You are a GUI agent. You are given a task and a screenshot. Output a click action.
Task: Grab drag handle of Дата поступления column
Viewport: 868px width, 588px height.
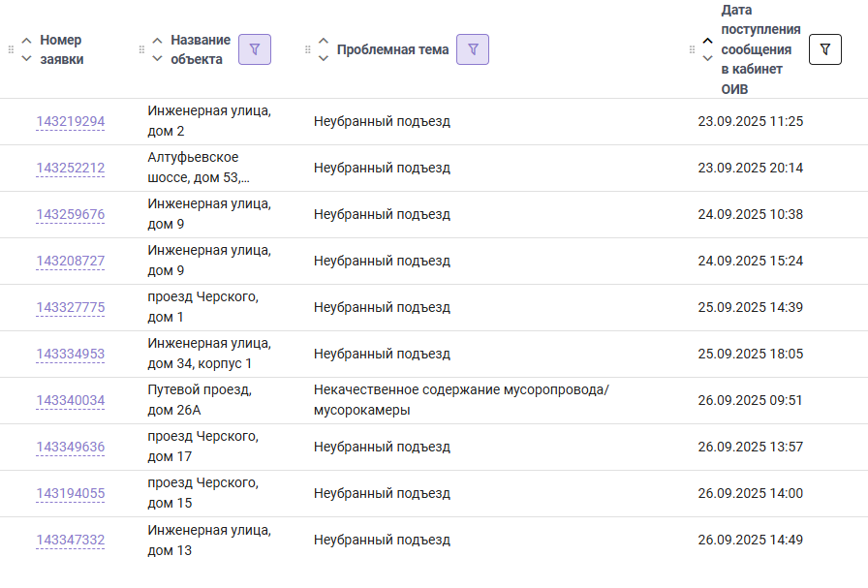(x=692, y=49)
